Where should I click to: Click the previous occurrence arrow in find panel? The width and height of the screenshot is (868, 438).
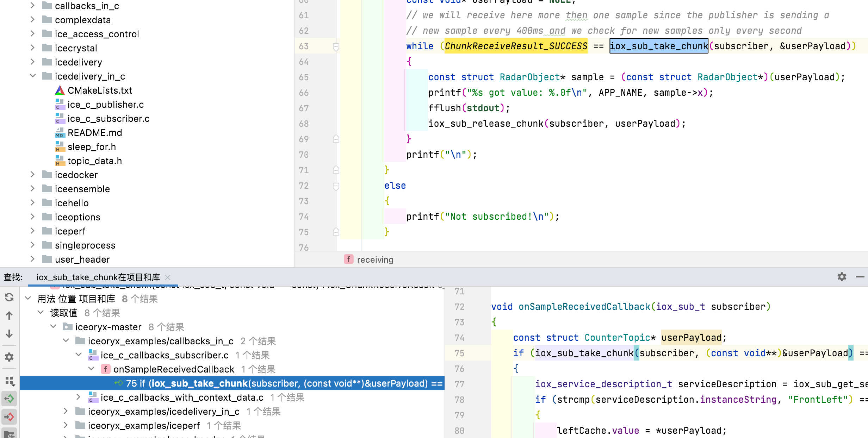pos(9,315)
